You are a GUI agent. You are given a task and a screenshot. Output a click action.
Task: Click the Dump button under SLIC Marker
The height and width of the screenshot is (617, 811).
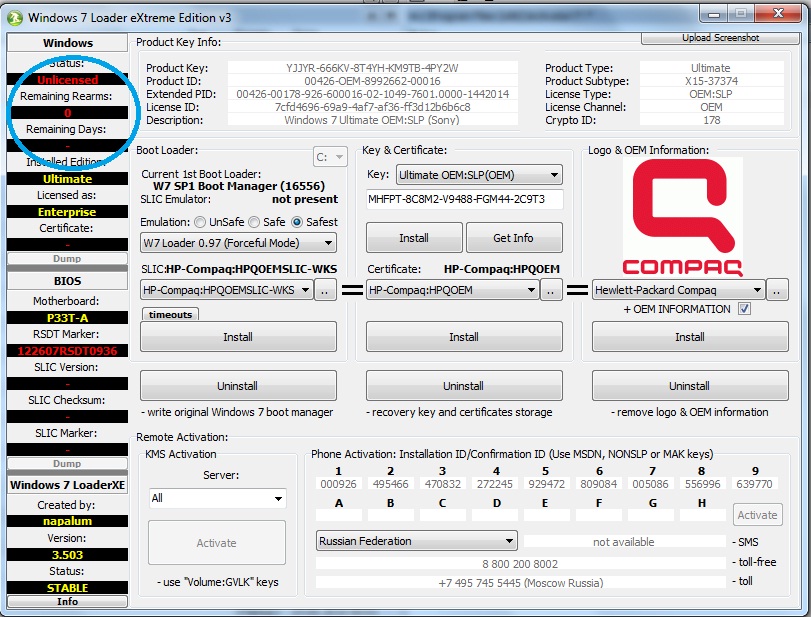click(x=67, y=463)
